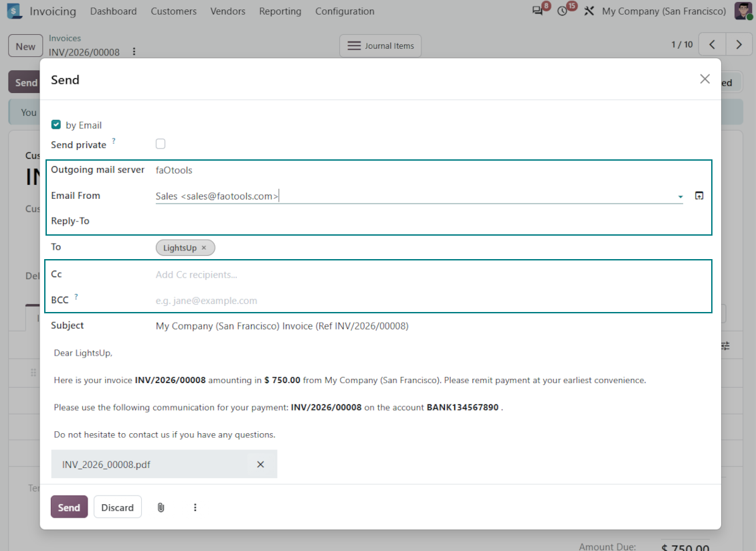This screenshot has width=756, height=551.
Task: Click the Send button behind the dialog
Action: 24,82
